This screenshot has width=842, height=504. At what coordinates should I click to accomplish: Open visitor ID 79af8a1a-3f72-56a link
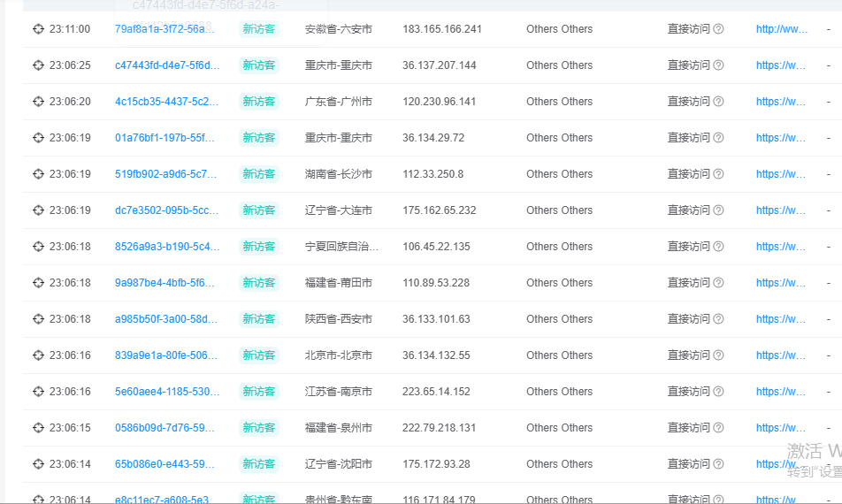(165, 29)
